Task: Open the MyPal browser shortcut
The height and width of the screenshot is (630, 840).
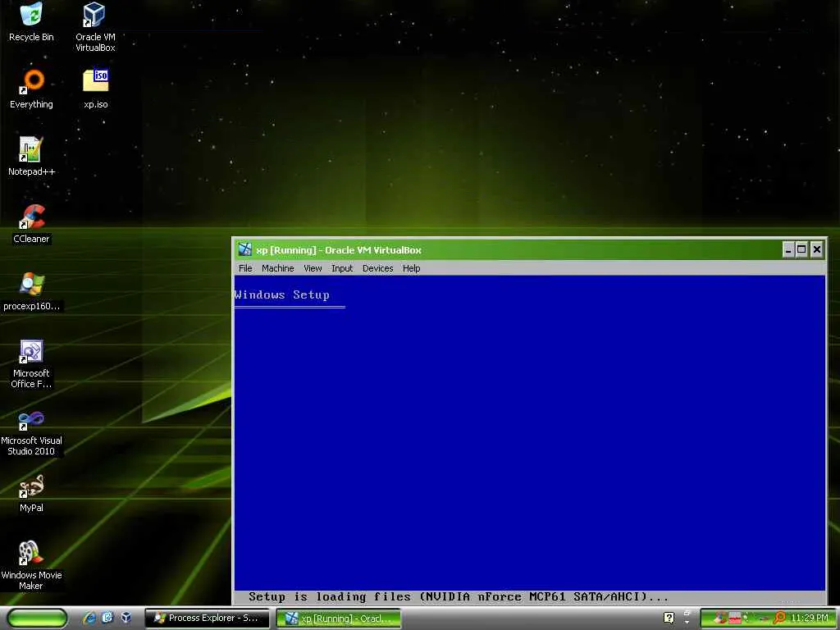Action: [x=31, y=493]
